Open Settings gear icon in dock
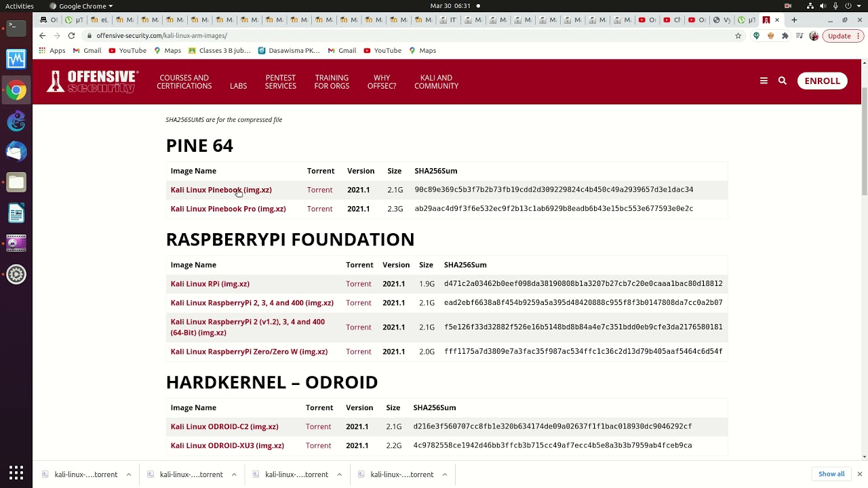This screenshot has height=488, width=868. (x=16, y=274)
